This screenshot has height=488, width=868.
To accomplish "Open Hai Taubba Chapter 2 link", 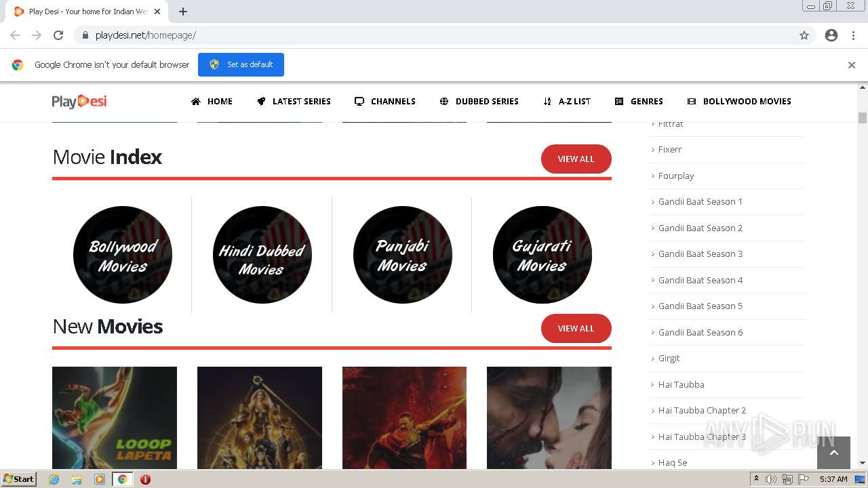I will 702,410.
